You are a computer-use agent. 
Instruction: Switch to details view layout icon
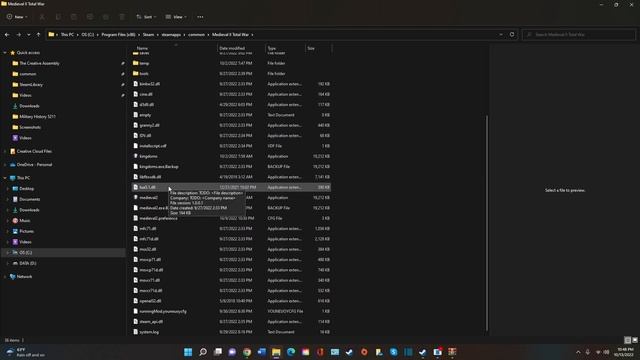(628, 340)
